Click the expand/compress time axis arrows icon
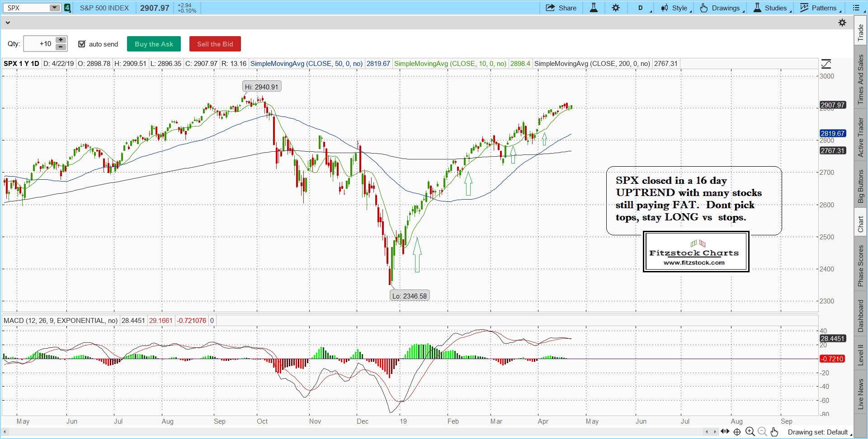Image resolution: width=868 pixels, height=439 pixels. click(x=725, y=432)
